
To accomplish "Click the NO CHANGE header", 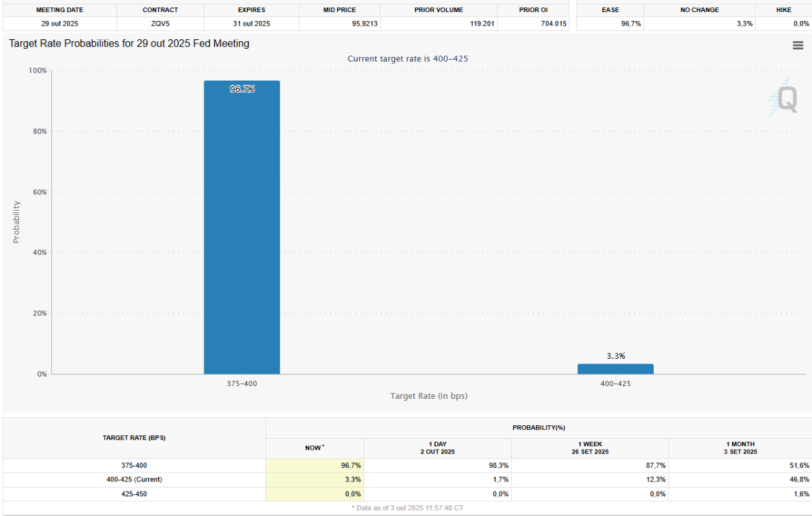I will [700, 10].
